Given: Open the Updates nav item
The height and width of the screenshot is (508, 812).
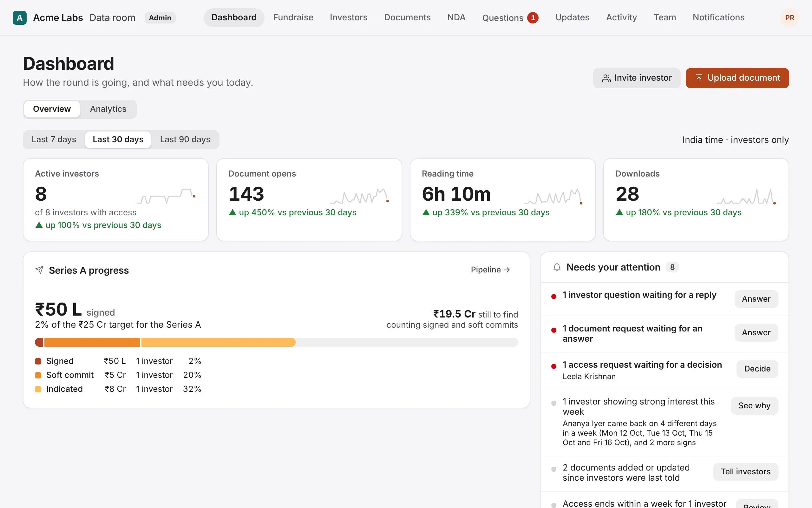Looking at the screenshot, I should pyautogui.click(x=573, y=17).
